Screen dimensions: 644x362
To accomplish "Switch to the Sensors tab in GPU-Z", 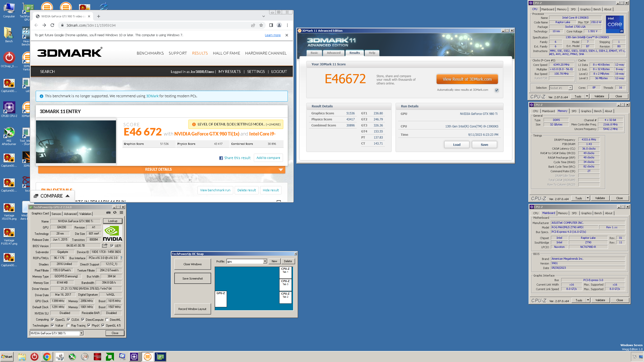I will pos(56,214).
